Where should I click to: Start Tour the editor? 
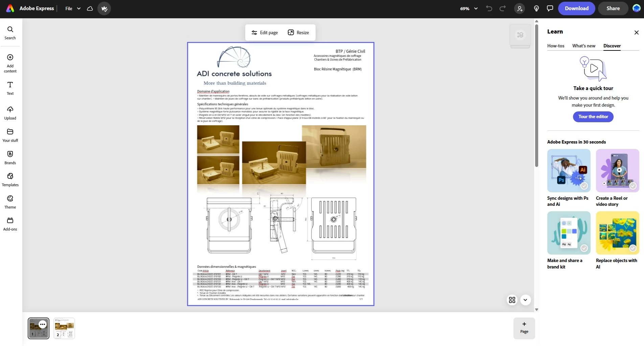(593, 117)
